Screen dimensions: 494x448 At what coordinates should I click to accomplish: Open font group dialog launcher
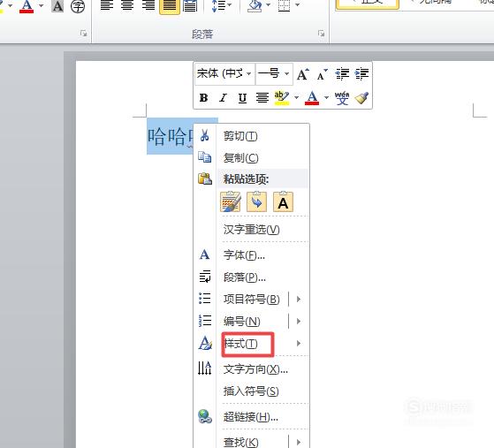click(83, 33)
